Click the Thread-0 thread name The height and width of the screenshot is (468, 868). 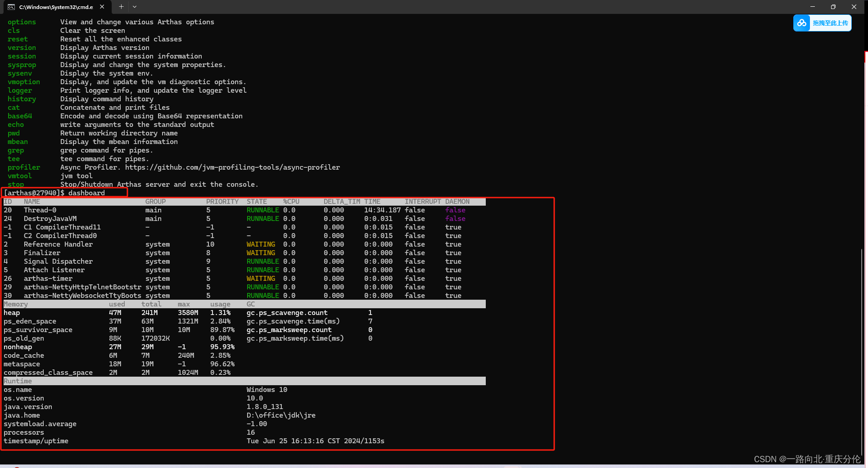40,210
